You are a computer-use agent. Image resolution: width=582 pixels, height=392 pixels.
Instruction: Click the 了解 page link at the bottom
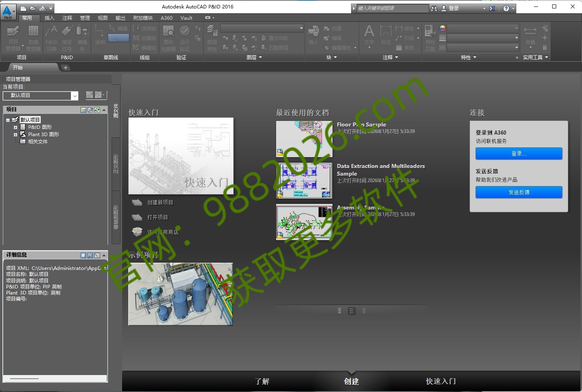pos(262,381)
